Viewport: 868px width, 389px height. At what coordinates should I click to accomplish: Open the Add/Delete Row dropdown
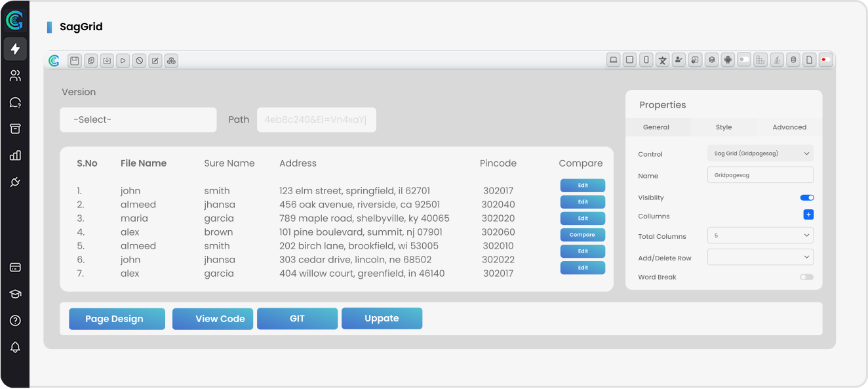(760, 256)
